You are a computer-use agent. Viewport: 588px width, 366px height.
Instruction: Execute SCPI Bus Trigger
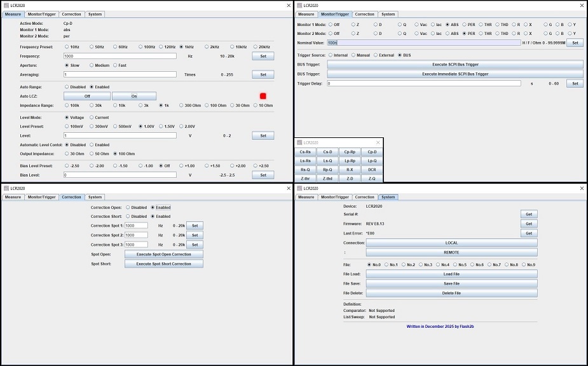click(455, 65)
